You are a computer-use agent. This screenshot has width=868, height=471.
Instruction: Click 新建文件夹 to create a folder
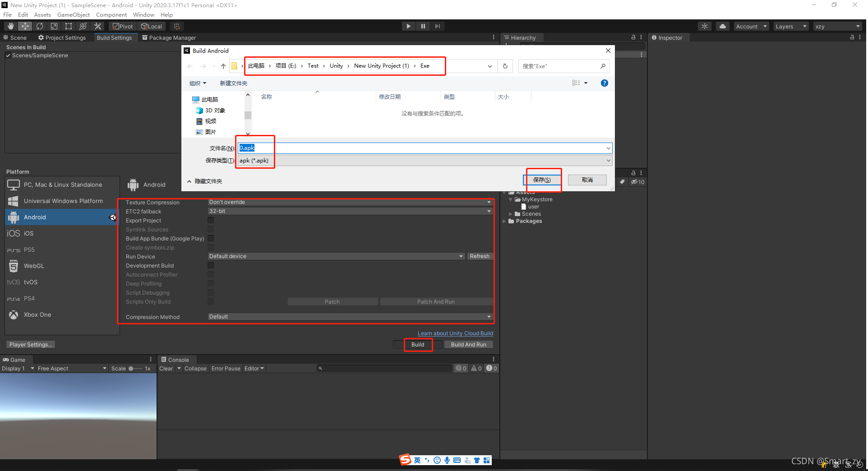pos(233,83)
